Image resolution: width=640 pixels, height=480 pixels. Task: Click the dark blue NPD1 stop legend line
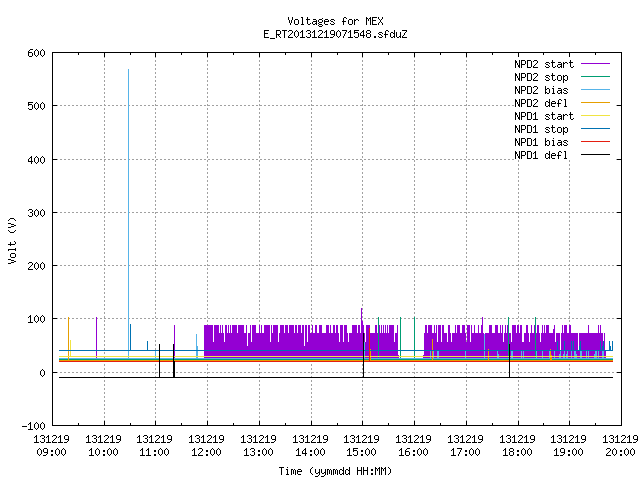pos(596,129)
